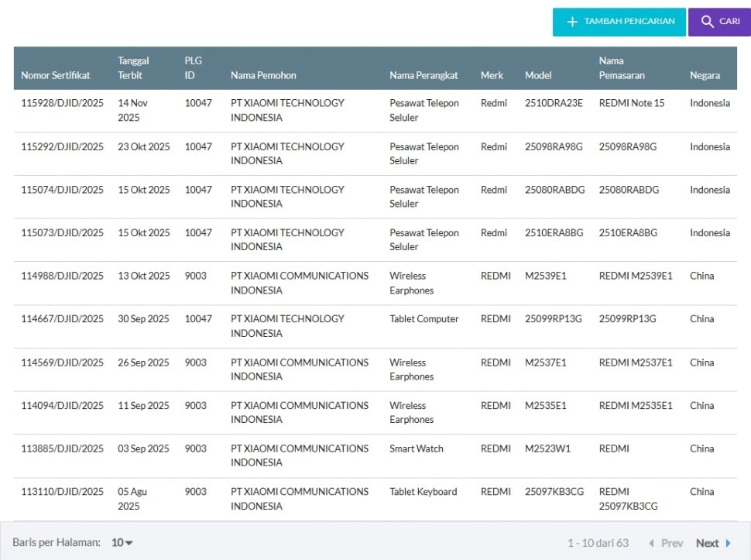The image size is (751, 560).
Task: Click the PLG ID column header
Action: tap(193, 68)
